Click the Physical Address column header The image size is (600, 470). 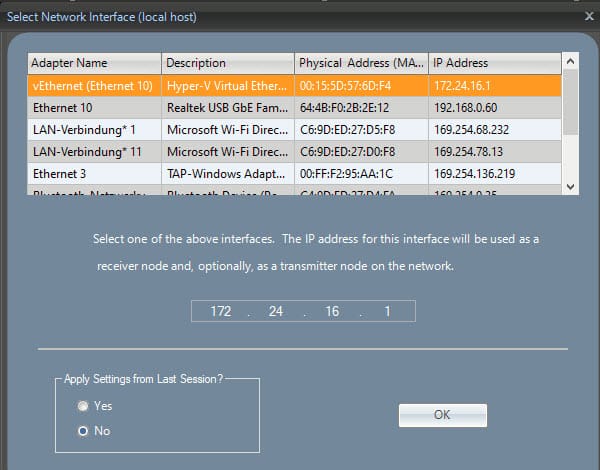click(x=361, y=63)
